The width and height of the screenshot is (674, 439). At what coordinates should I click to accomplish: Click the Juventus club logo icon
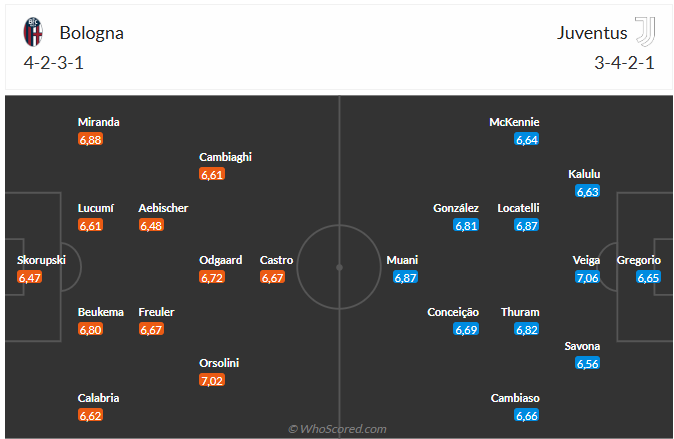pos(645,33)
